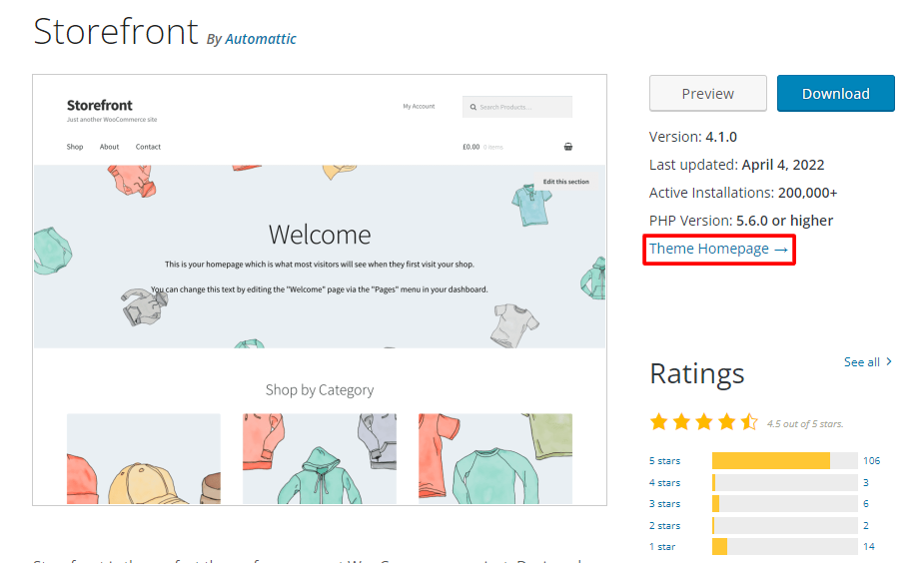Open the Theme Homepage link

pos(718,249)
